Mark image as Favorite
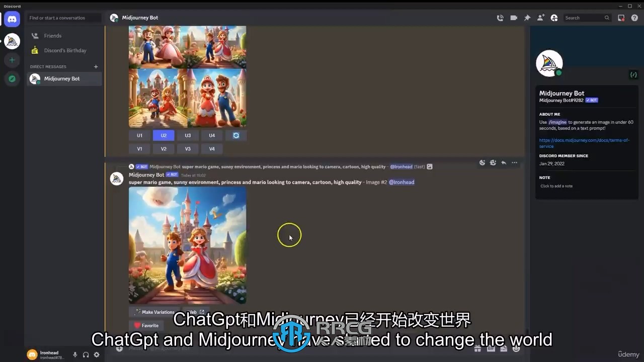 tap(146, 325)
